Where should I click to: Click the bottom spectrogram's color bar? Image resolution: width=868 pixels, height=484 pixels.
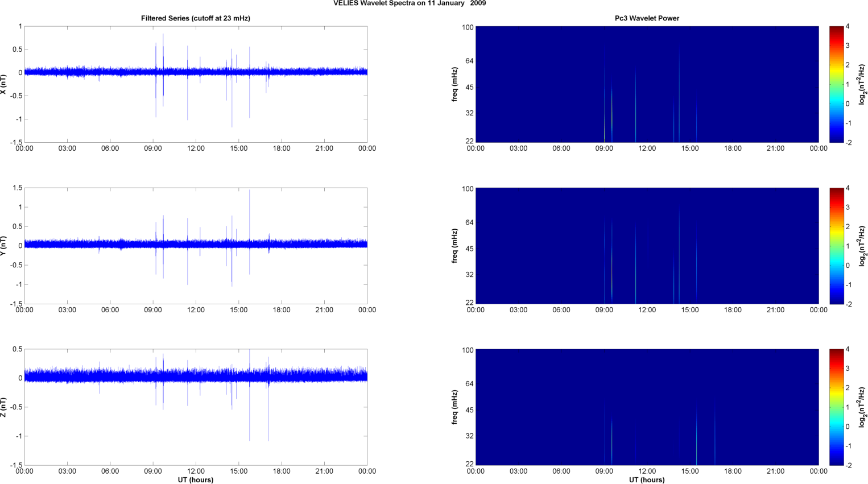(836, 407)
